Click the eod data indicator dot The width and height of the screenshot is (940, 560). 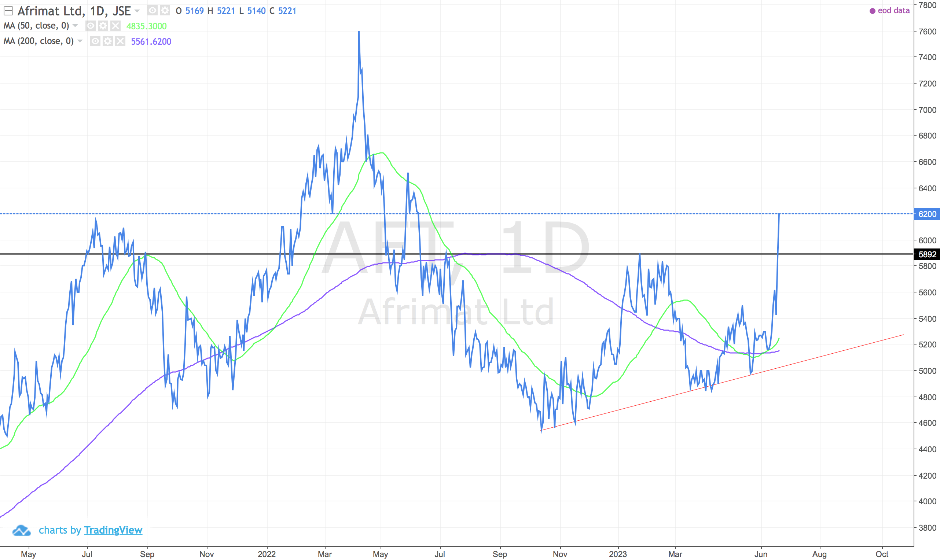(873, 11)
